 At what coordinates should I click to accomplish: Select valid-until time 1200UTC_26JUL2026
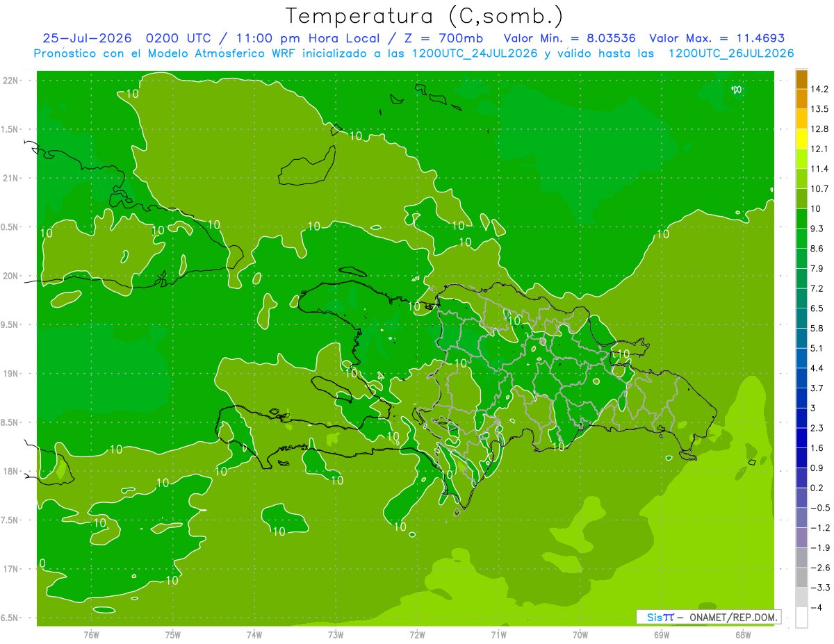point(731,53)
